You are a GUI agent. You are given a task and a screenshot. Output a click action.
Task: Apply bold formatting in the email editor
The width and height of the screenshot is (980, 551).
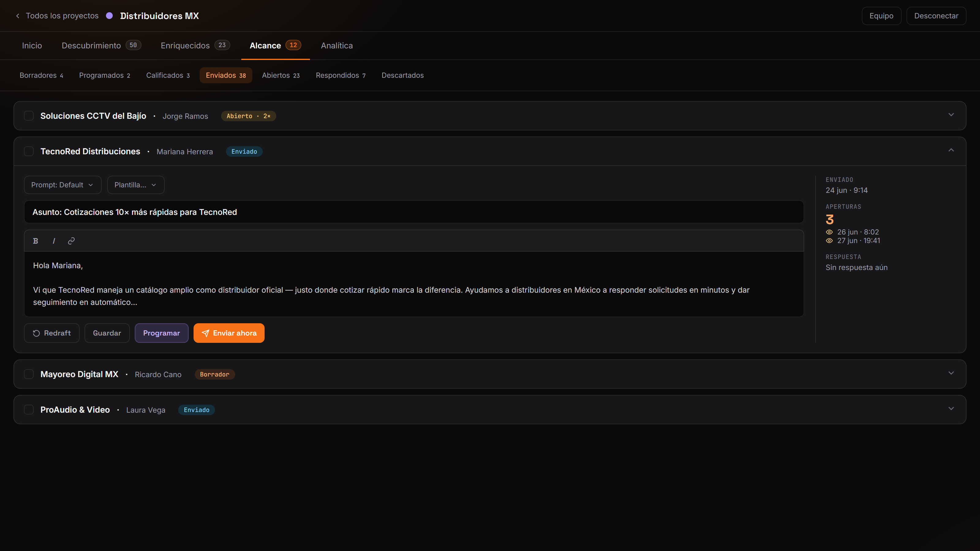36,241
